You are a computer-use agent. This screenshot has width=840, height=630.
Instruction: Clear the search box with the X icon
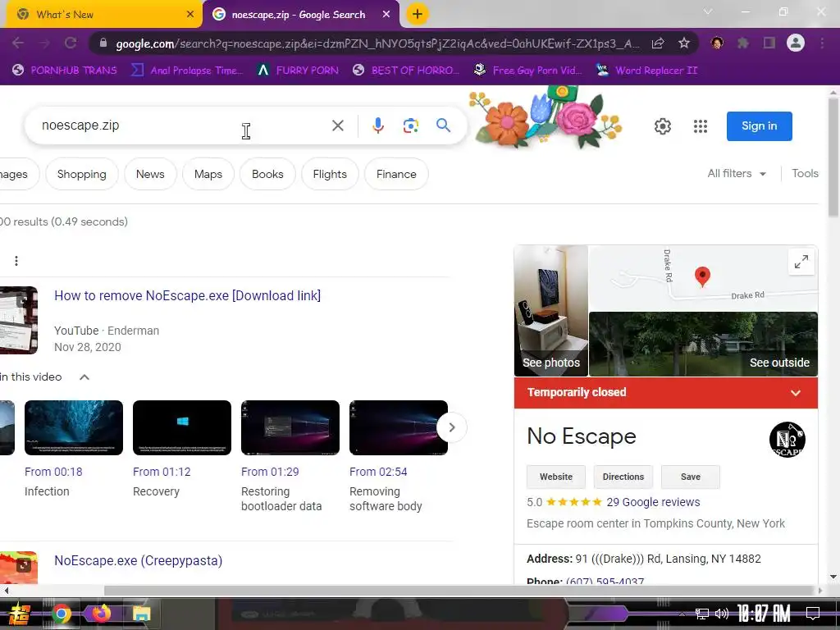[x=337, y=126]
